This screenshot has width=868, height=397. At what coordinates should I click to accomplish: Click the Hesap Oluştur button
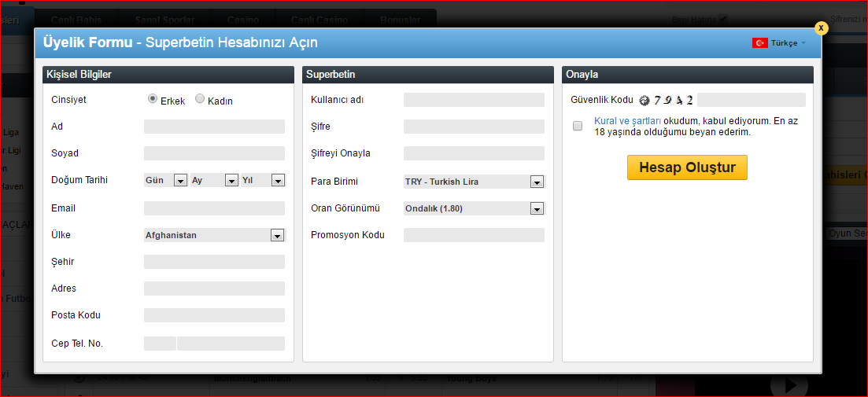tap(687, 167)
